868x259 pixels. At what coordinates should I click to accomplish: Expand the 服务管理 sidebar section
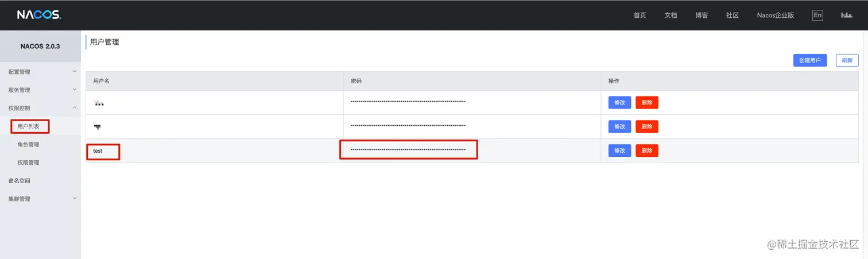pyautogui.click(x=40, y=90)
